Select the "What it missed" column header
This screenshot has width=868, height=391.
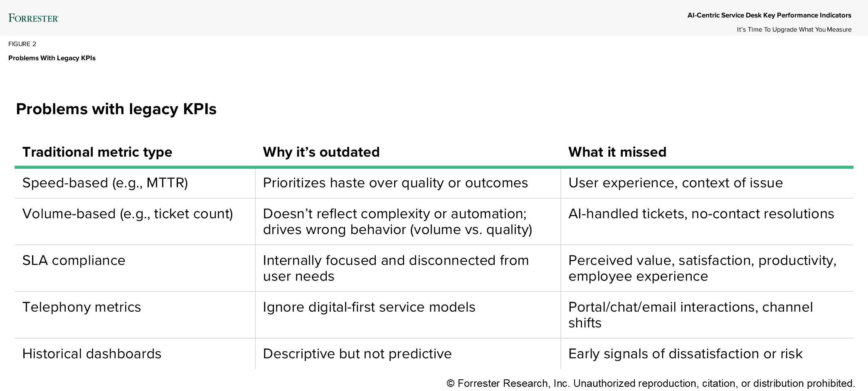coord(617,152)
